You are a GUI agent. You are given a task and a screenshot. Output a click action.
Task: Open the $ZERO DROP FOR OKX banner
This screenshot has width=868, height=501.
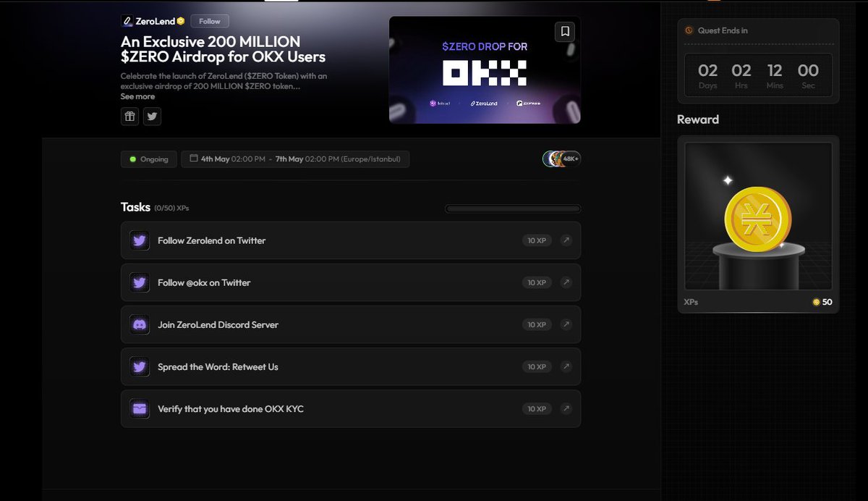pos(485,70)
